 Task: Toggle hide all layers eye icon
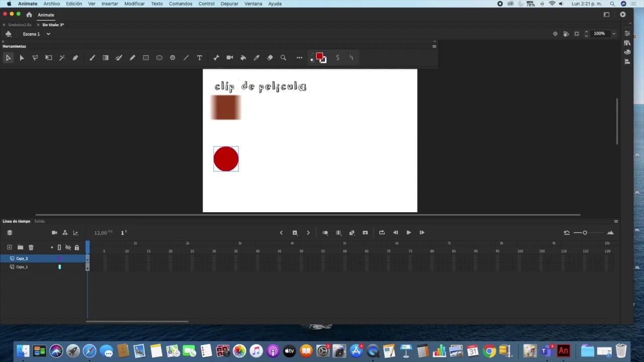(68, 247)
